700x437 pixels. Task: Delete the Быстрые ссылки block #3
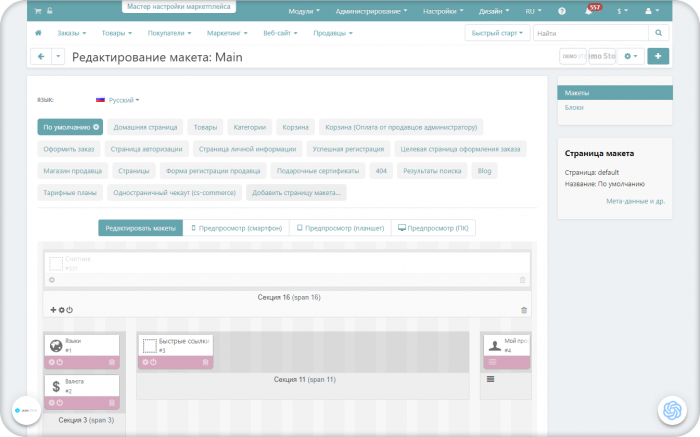pyautogui.click(x=205, y=362)
